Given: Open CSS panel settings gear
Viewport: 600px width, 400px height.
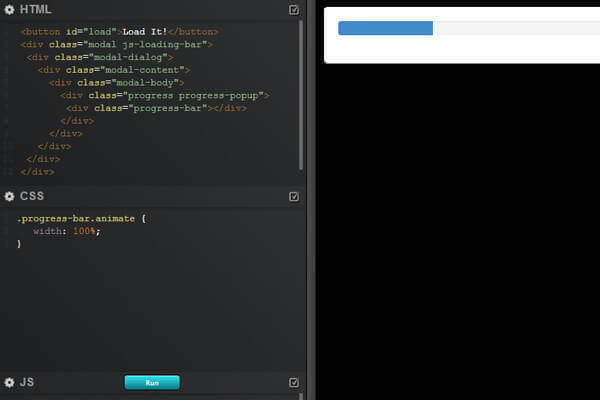Looking at the screenshot, I should 9,196.
